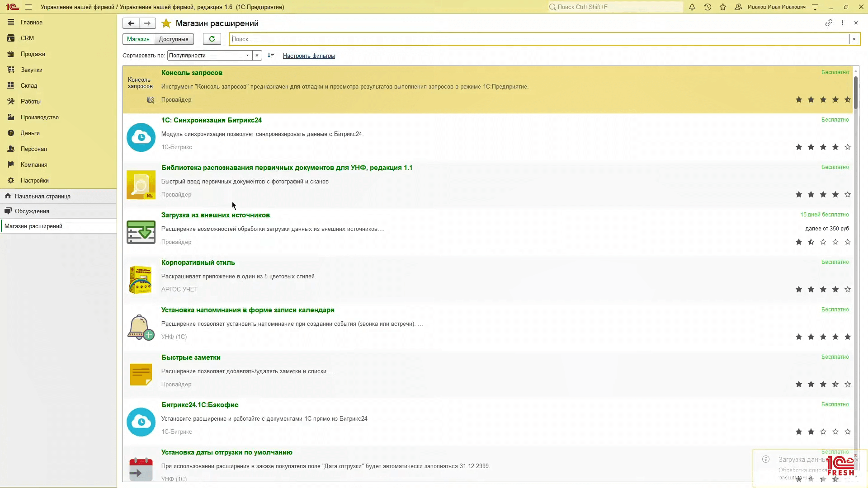The height and width of the screenshot is (488, 868).
Task: Go back with the left arrow
Action: (131, 23)
